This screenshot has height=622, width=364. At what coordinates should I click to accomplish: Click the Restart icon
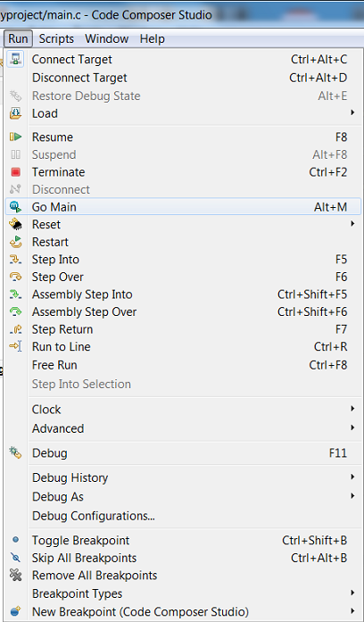click(15, 242)
